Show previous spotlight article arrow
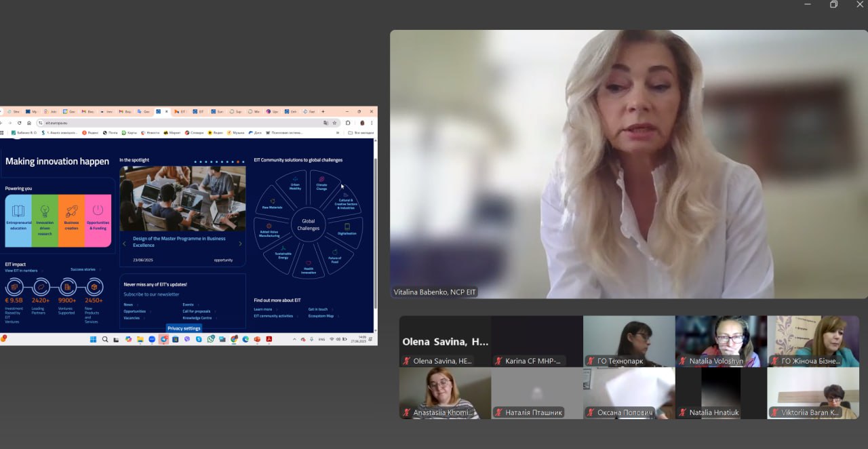This screenshot has width=868, height=449. 124,243
